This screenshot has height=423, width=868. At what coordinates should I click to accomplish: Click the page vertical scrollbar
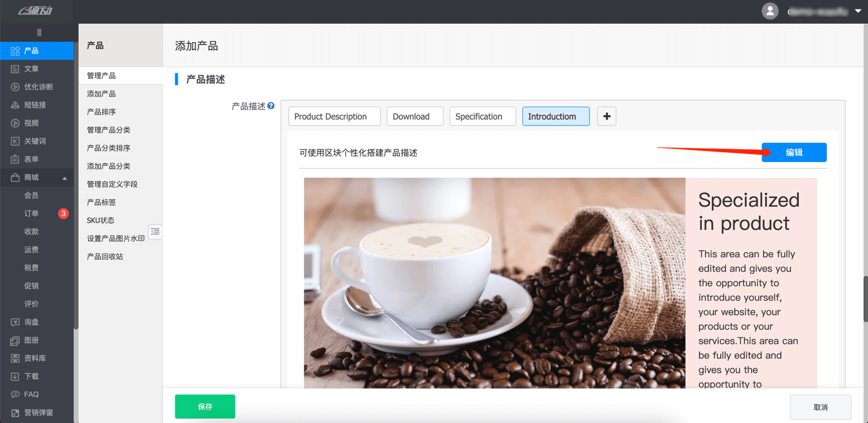[x=865, y=299]
